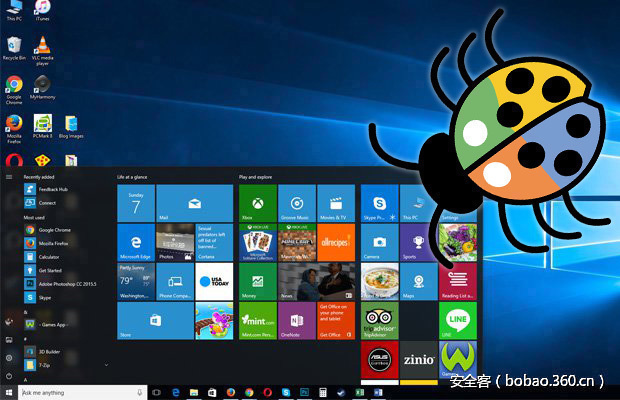Click the Windows Start button on taskbar
620x400 pixels.
(x=9, y=393)
